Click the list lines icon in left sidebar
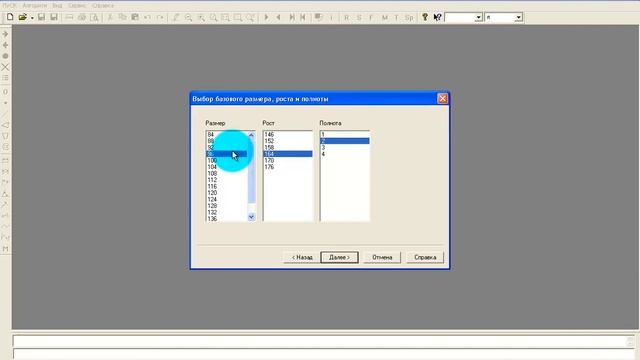This screenshot has width=640, height=360. tap(5, 78)
